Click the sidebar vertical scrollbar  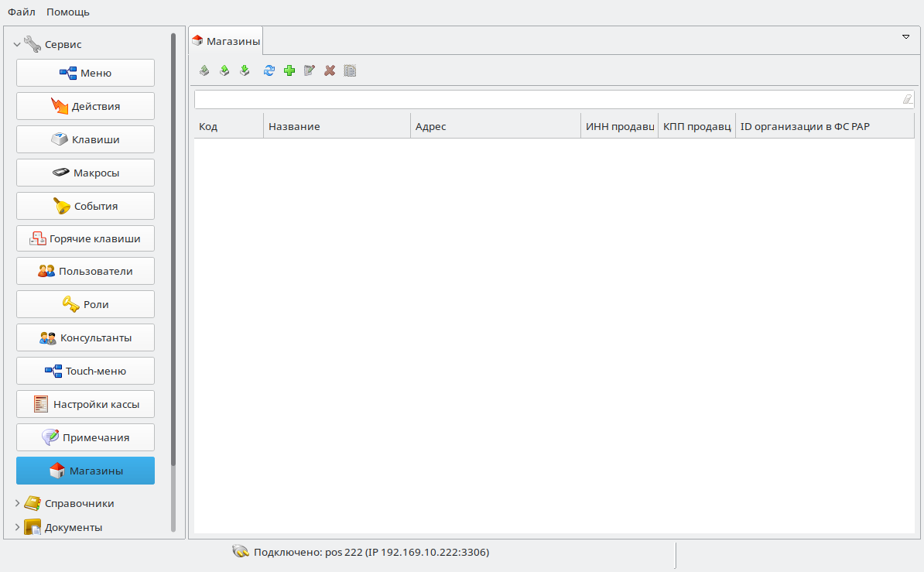tap(173, 248)
